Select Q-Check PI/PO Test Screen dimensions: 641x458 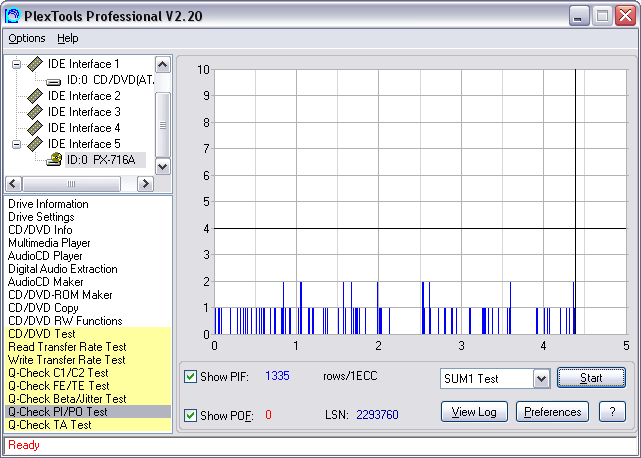coord(88,412)
